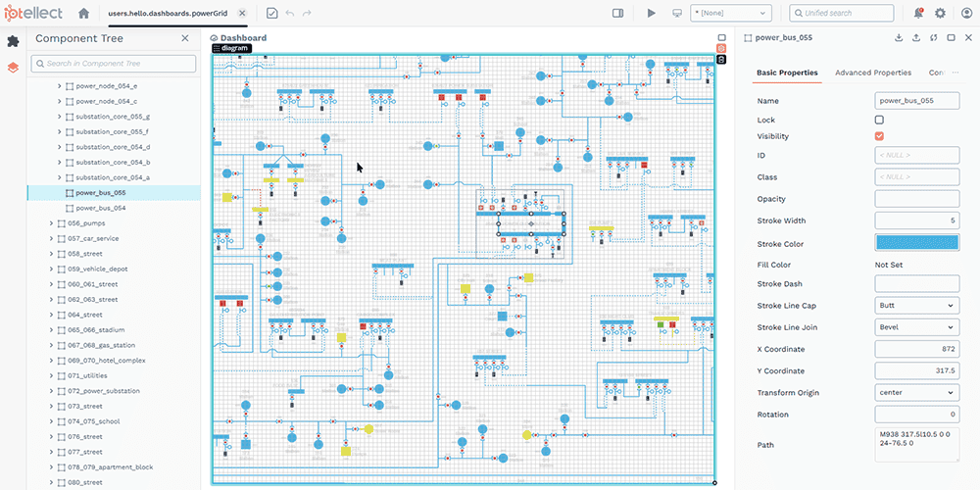Click the Run (play) icon in toolbar
Viewport: 980px width, 490px height.
pos(652,14)
